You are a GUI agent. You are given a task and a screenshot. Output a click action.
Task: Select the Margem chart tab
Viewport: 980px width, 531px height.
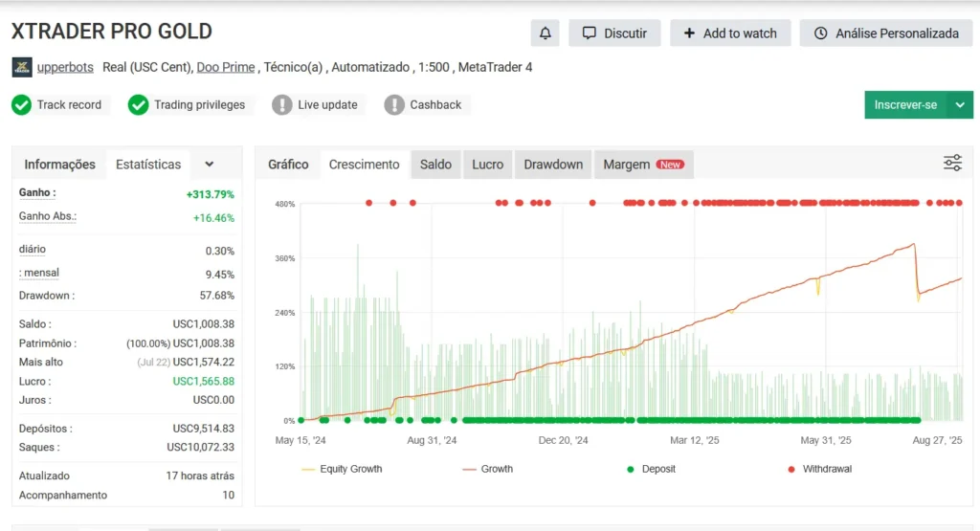[x=644, y=165]
